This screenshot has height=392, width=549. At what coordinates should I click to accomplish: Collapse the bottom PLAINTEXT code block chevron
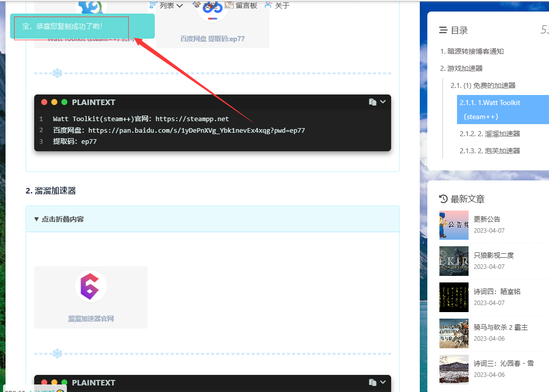383,382
